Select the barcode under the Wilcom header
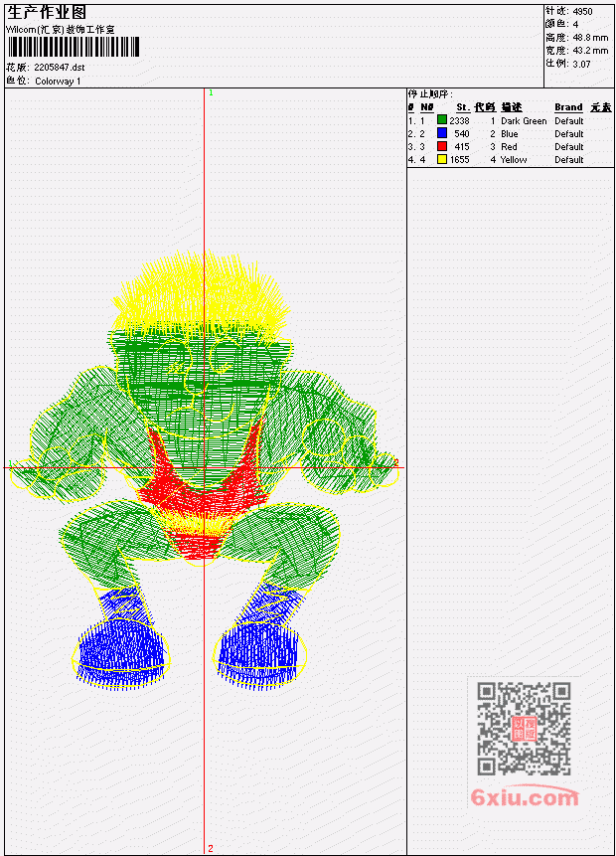This screenshot has height=856, width=616. 74,47
